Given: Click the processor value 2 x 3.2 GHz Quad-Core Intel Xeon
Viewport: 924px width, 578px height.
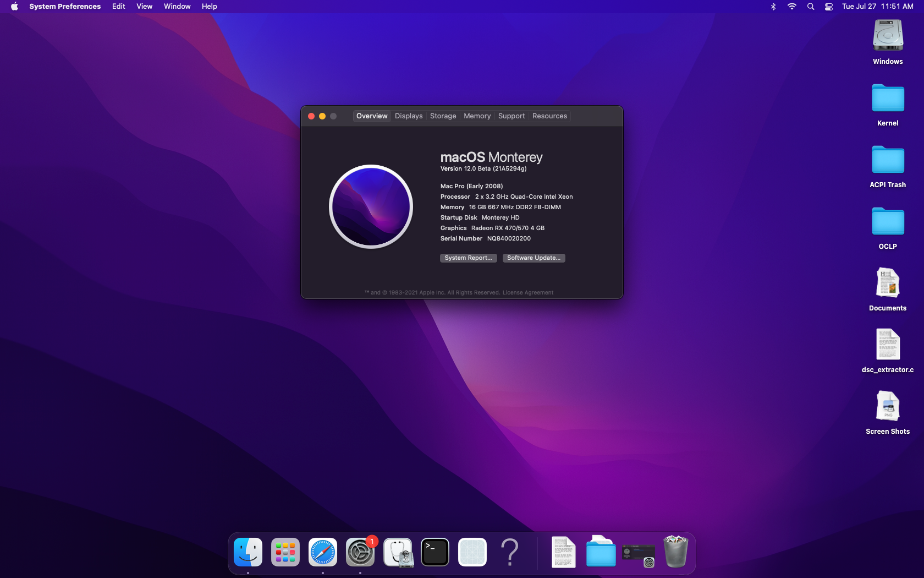Looking at the screenshot, I should 524,197.
